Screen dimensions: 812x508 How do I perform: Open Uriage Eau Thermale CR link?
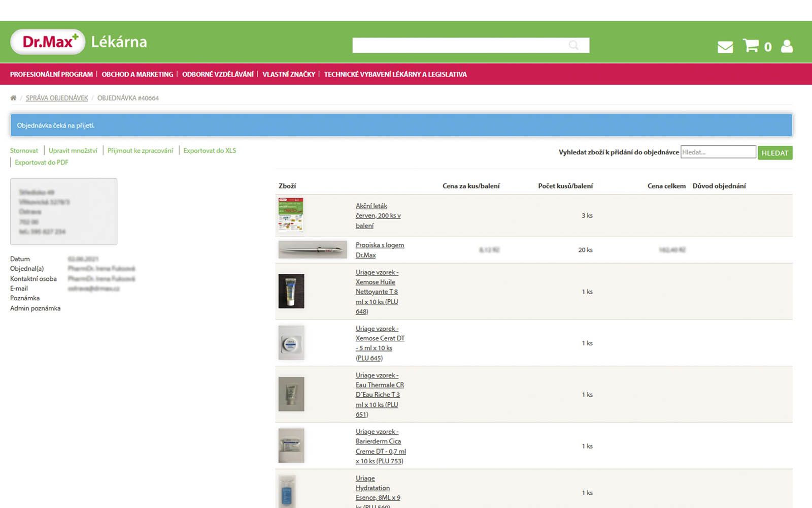point(380,395)
